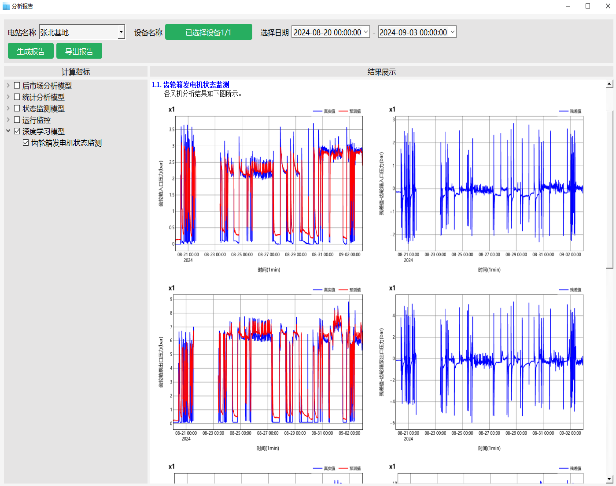This screenshot has height=486, width=616.
Task: Uncheck the 齿轮箱发电机状态监测 child checkbox
Action: click(x=26, y=142)
